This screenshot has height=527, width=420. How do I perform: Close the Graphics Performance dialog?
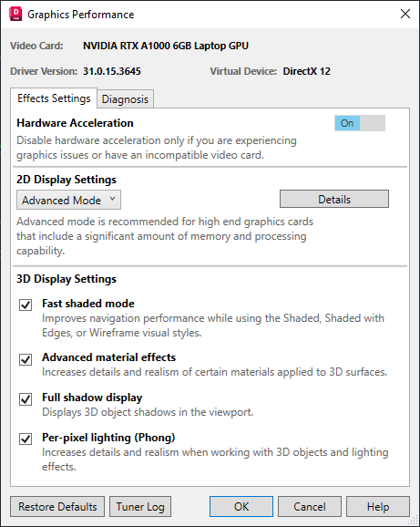tap(405, 14)
